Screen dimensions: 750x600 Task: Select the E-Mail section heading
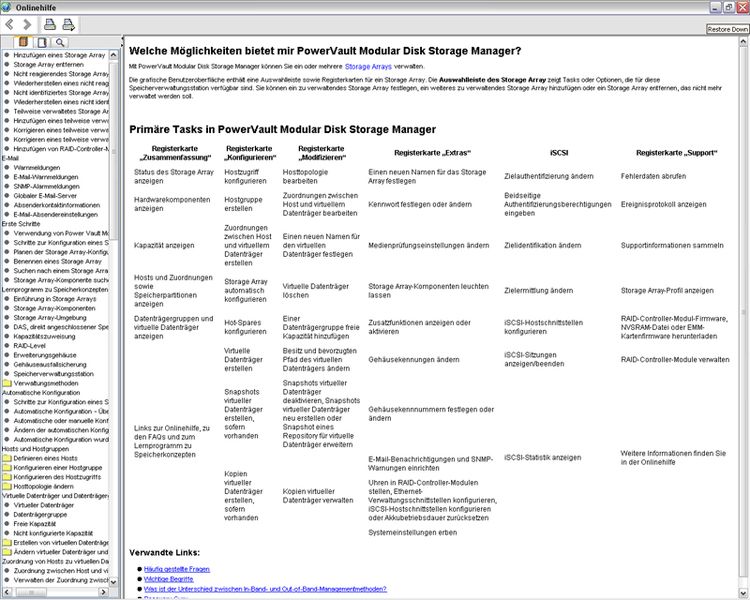pyautogui.click(x=11, y=158)
